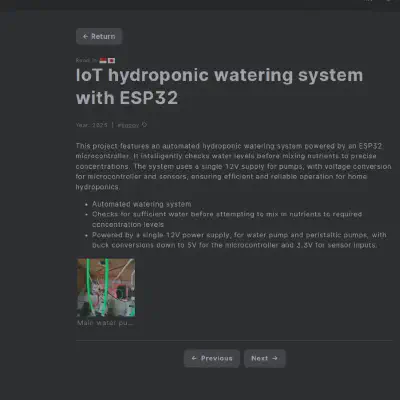Image resolution: width=400 pixels, height=400 pixels.
Task: Go to the Next project
Action: point(265,358)
